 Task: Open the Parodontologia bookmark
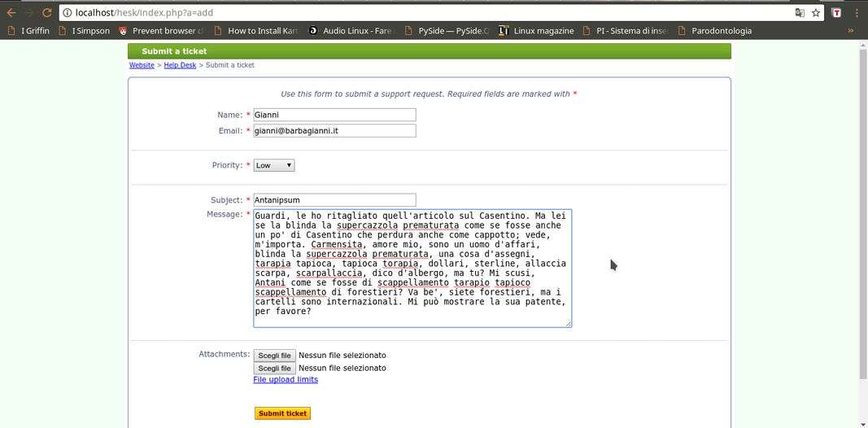[x=715, y=31]
